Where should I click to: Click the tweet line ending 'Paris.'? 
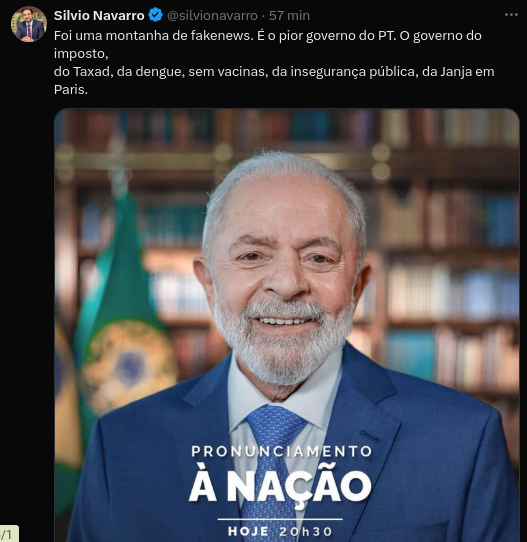pyautogui.click(x=71, y=90)
